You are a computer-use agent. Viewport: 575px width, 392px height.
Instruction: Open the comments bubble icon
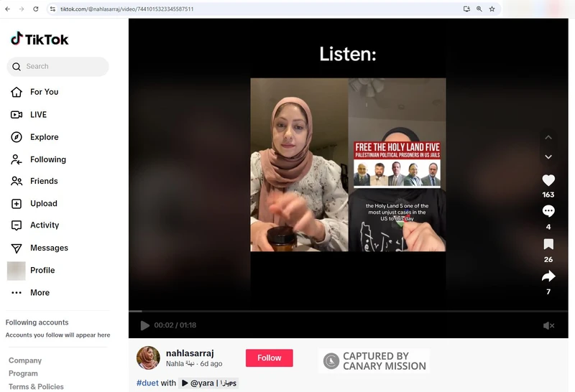pyautogui.click(x=548, y=211)
